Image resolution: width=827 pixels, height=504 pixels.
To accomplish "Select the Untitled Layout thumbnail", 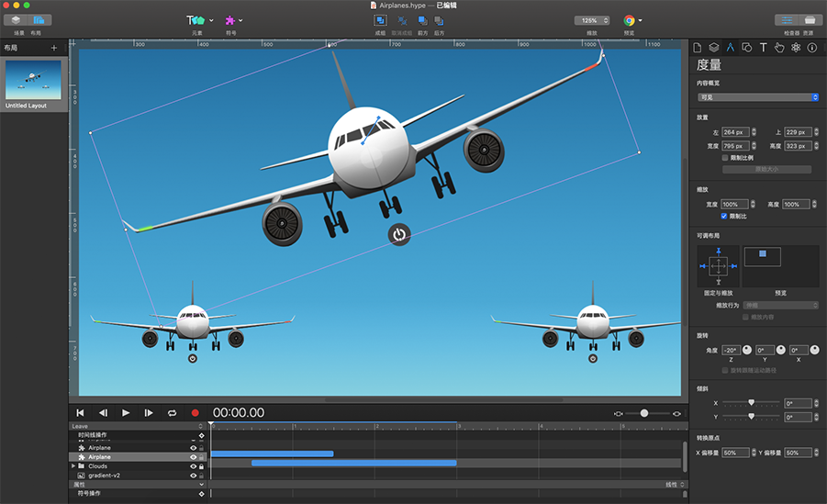I will [x=33, y=84].
